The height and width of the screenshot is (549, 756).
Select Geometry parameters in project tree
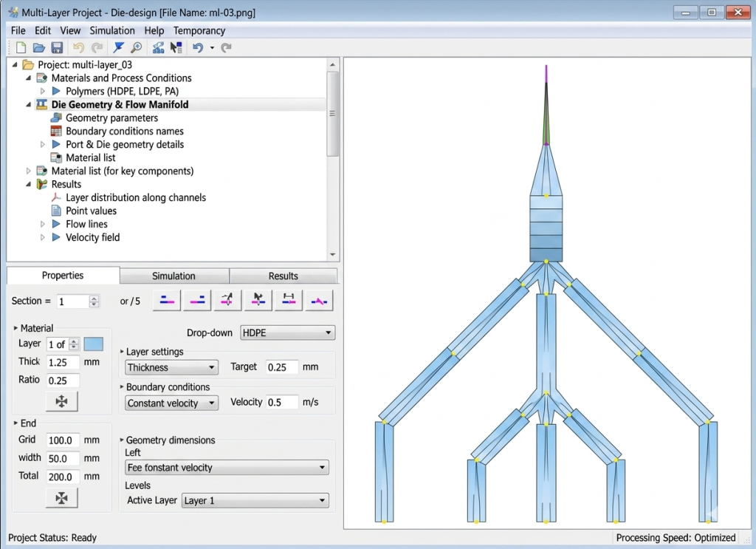point(112,117)
